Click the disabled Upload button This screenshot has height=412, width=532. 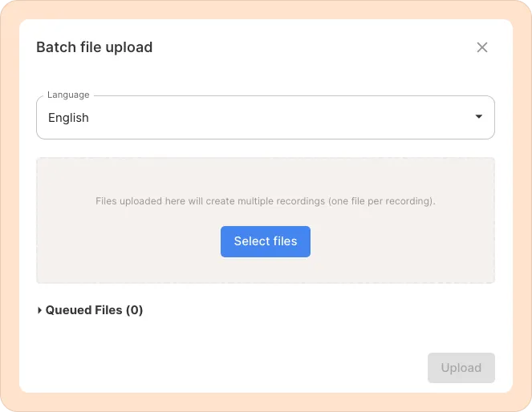pos(461,368)
